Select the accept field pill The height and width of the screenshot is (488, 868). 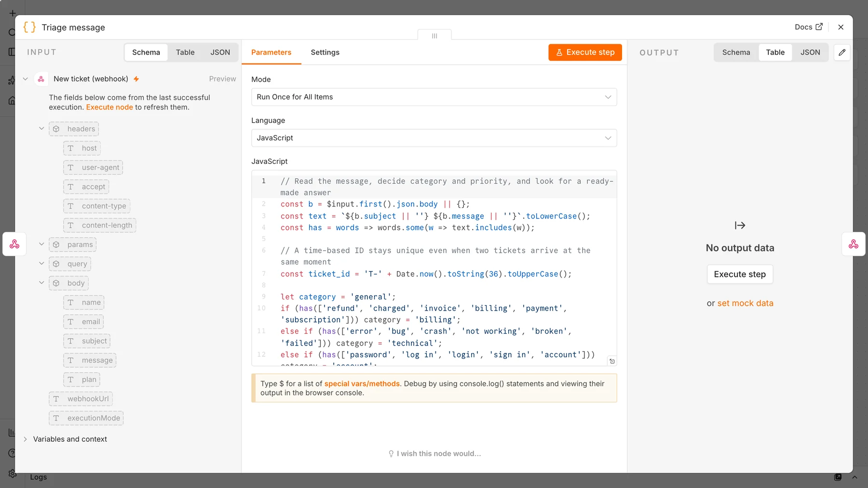(86, 187)
